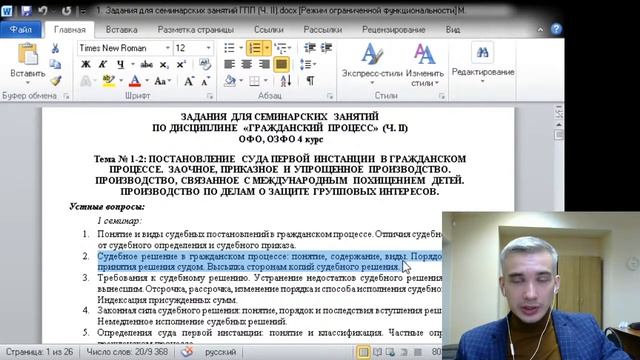The image size is (640, 360).
Task: Open the File (Файл) tab
Action: pos(21,29)
